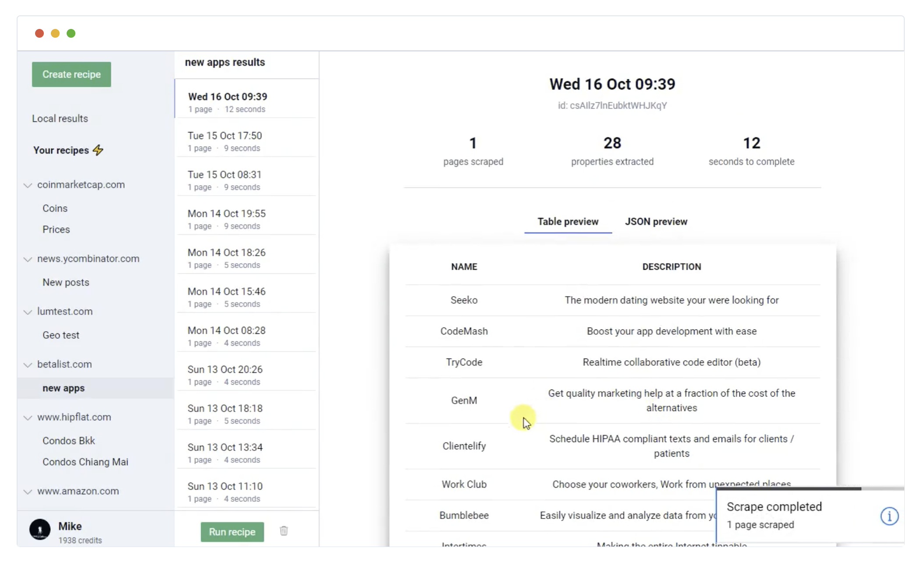Click the green maximize window dot
Viewport: 924px width, 565px height.
pos(71,33)
